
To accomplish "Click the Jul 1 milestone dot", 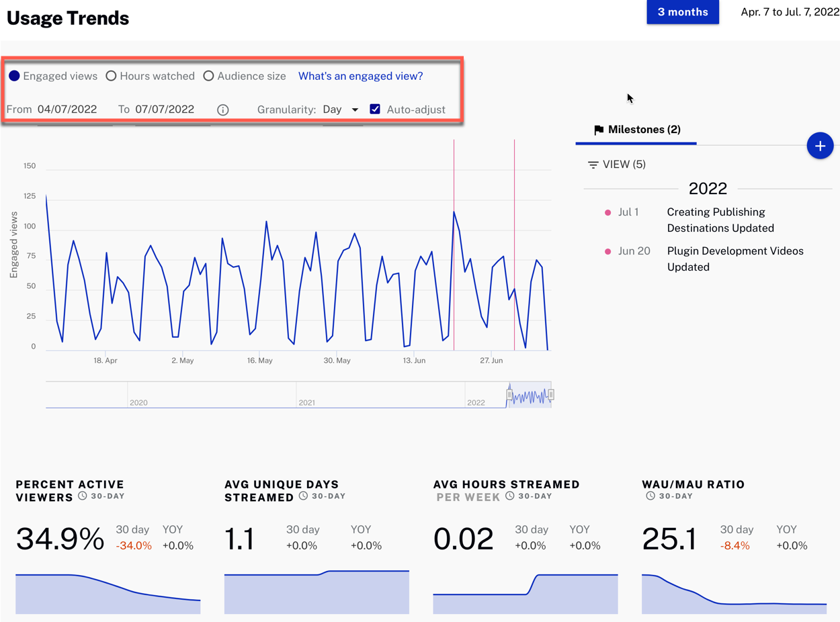I will point(607,212).
